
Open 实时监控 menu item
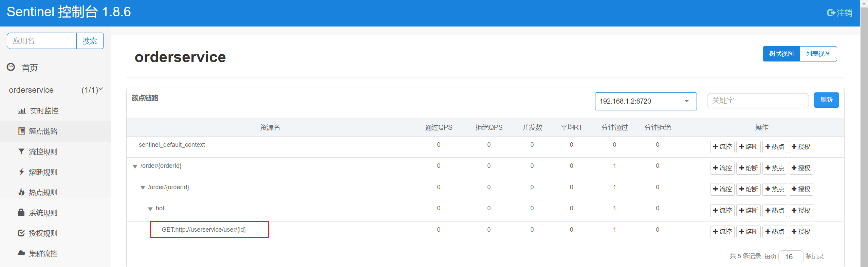tap(55, 111)
